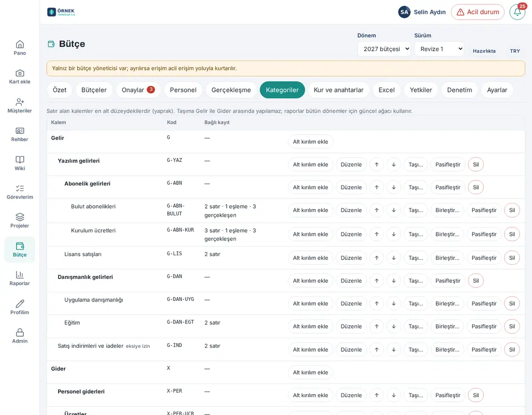Image resolution: width=532 pixels, height=415 pixels.
Task: Move Eğitim row up with arrow
Action: [377, 327]
